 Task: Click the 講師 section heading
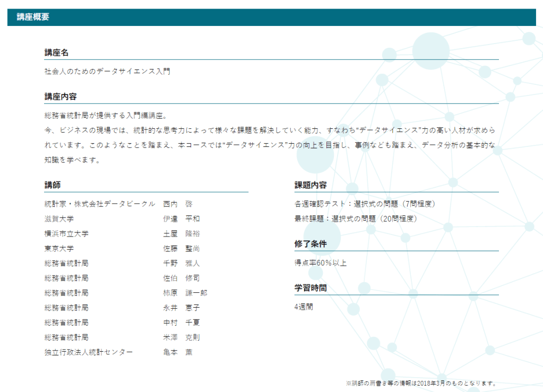pos(53,185)
